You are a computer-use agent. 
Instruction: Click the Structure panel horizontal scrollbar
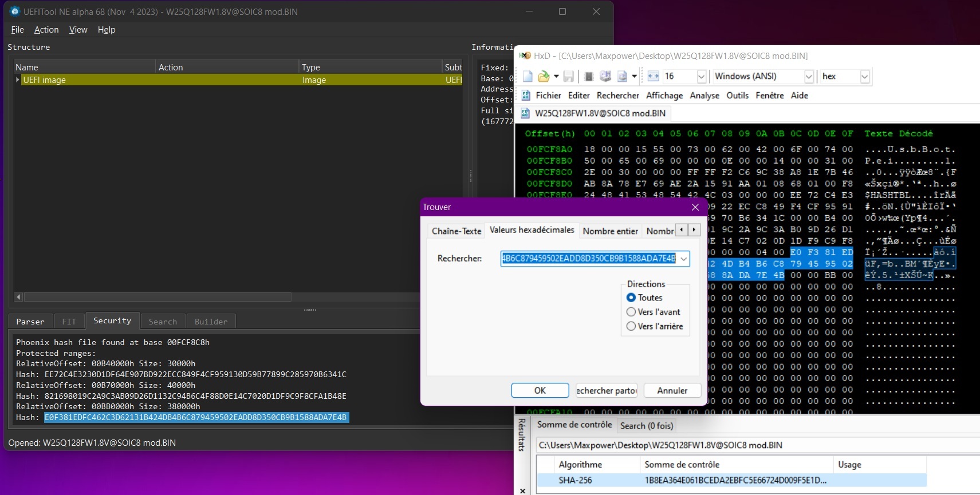tap(158, 297)
